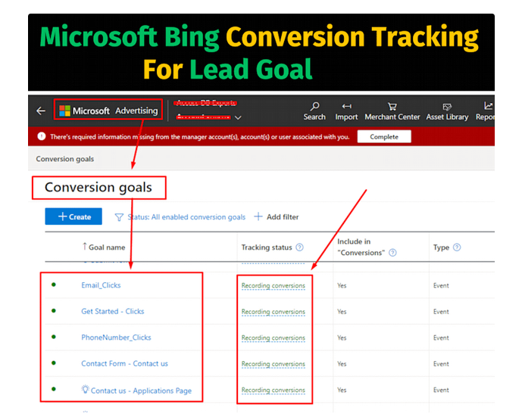Click the Type column header
The height and width of the screenshot is (420, 522).
[x=441, y=247]
